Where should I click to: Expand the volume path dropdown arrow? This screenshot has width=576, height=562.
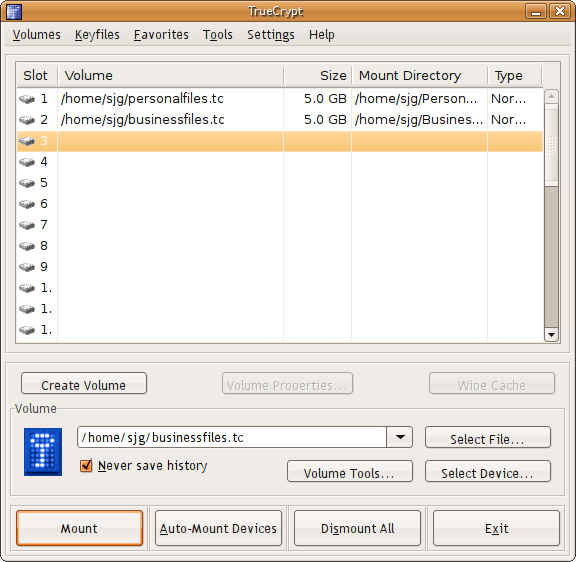(x=400, y=437)
